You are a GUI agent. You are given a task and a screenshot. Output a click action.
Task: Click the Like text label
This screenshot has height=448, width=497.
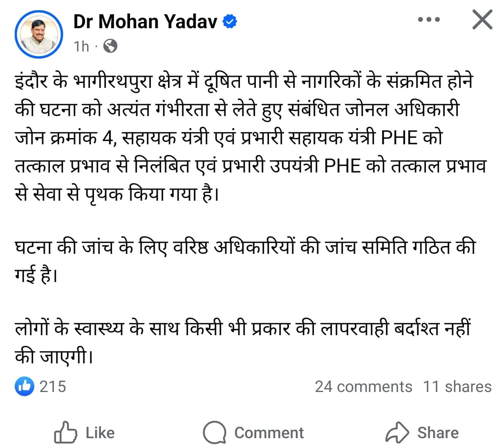100,433
